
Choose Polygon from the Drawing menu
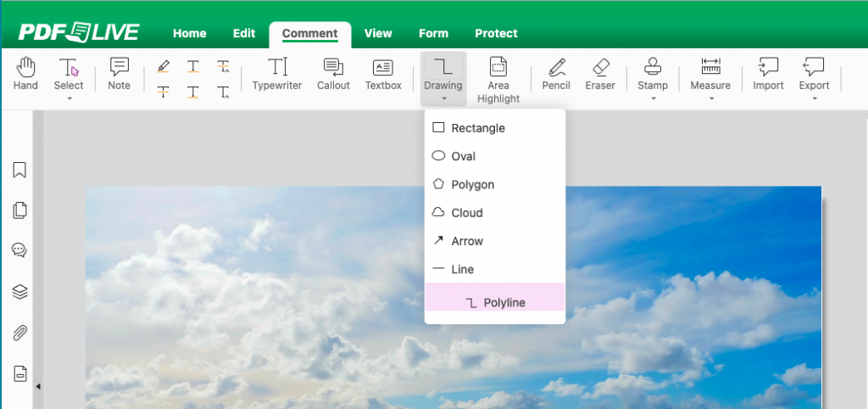click(x=495, y=184)
